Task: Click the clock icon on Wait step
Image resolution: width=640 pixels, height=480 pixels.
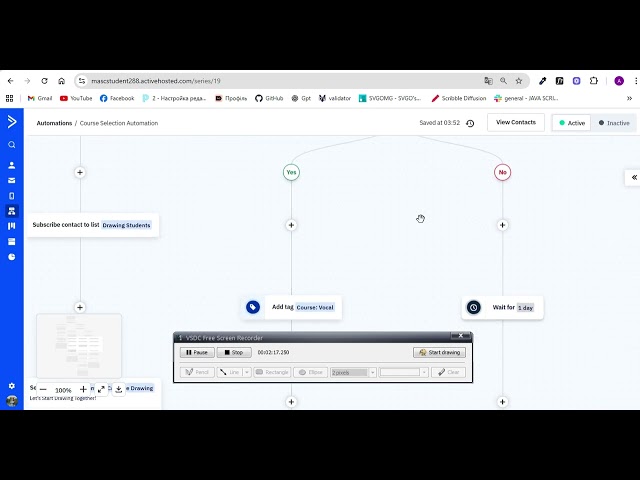Action: click(473, 307)
